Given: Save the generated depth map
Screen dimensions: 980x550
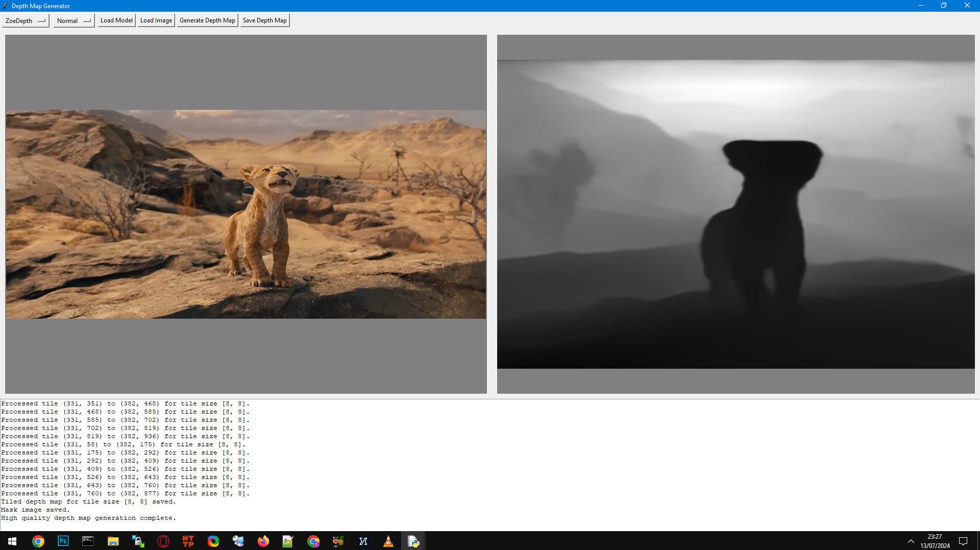Looking at the screenshot, I should (x=264, y=20).
